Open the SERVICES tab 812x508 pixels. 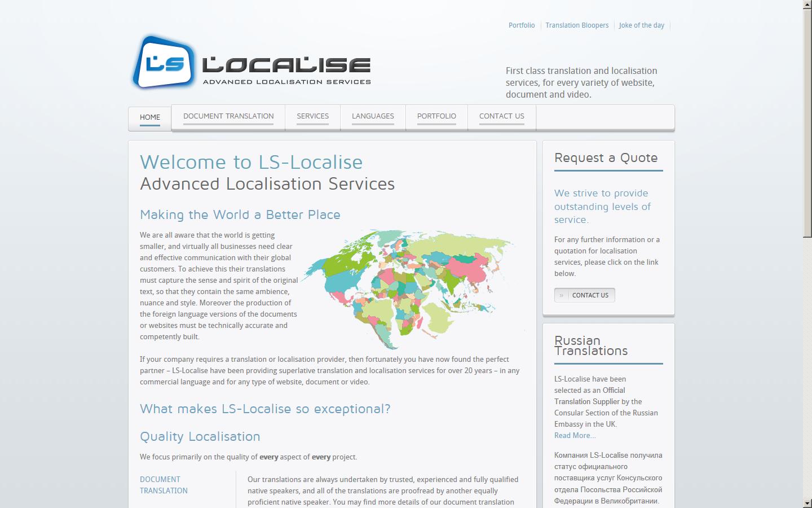[x=312, y=116]
